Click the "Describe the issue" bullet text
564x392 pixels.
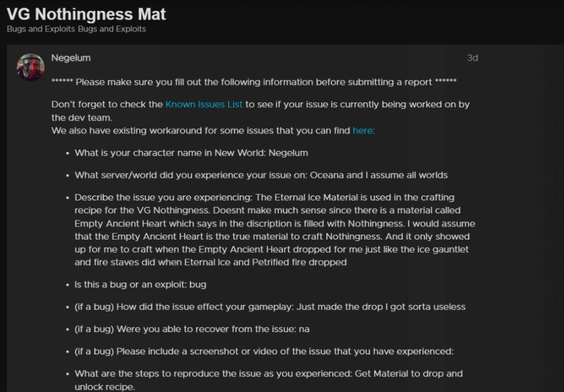coord(264,197)
